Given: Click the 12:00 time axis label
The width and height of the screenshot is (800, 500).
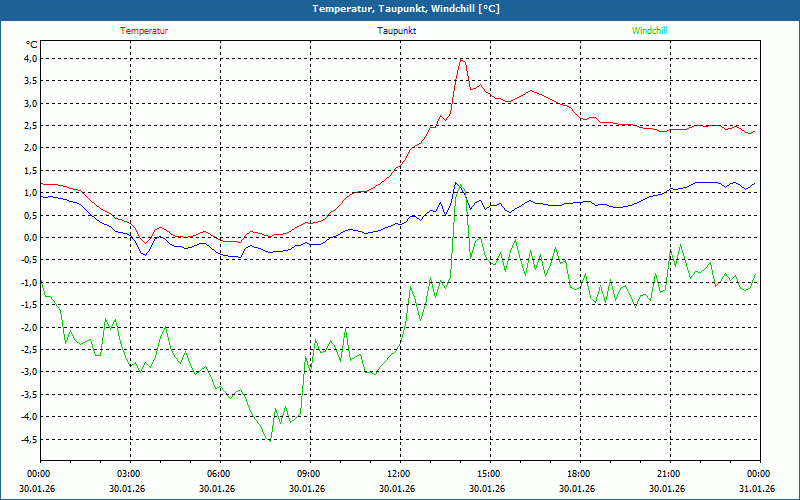Looking at the screenshot, I should pos(399,474).
